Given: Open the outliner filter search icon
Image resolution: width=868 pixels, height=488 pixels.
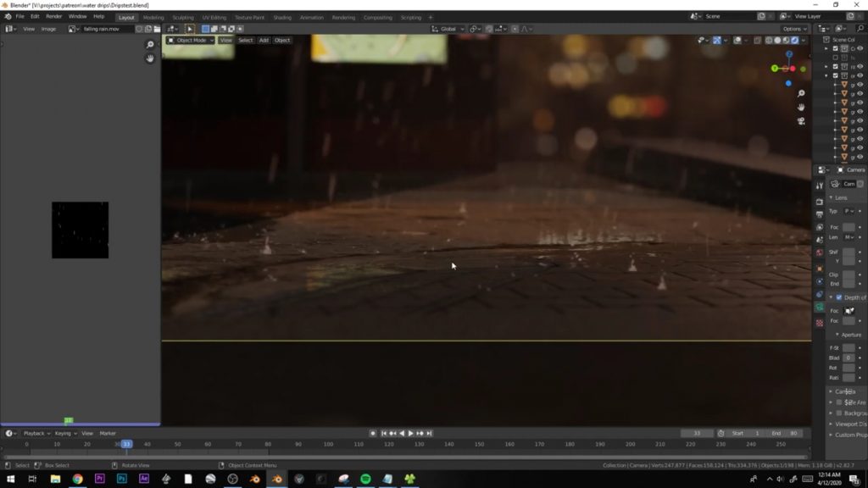Looking at the screenshot, I should click(860, 29).
